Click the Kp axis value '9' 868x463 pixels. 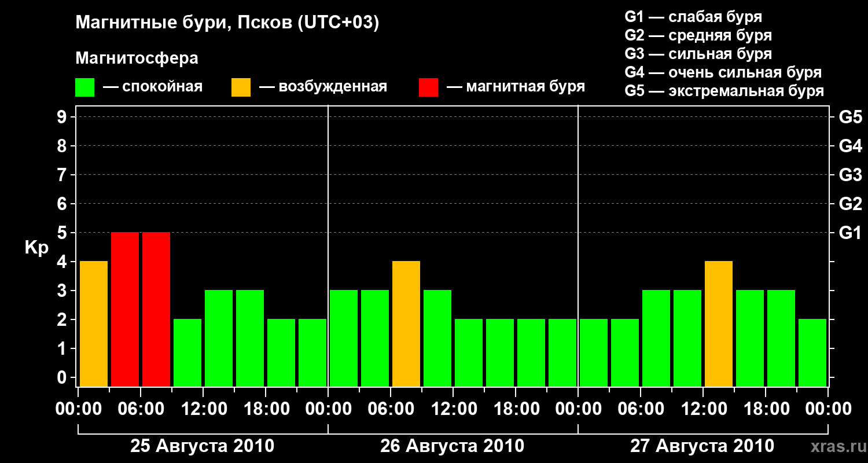(x=63, y=117)
